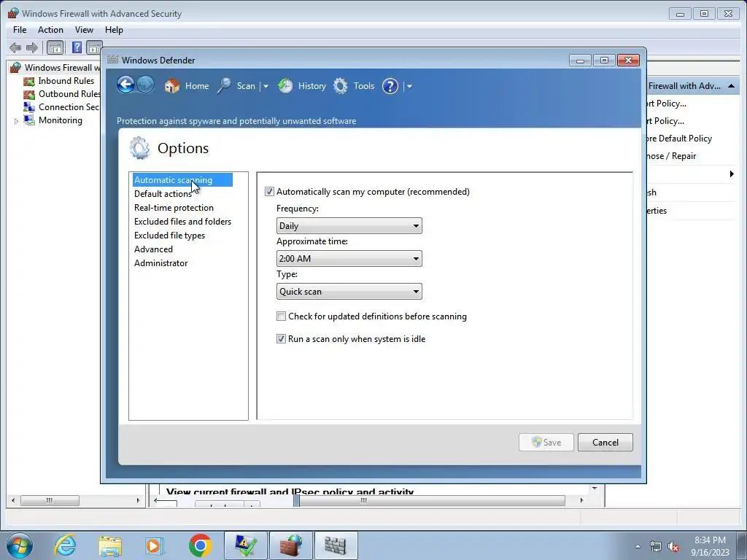
Task: Toggle Run a scan only when idle
Action: point(282,338)
